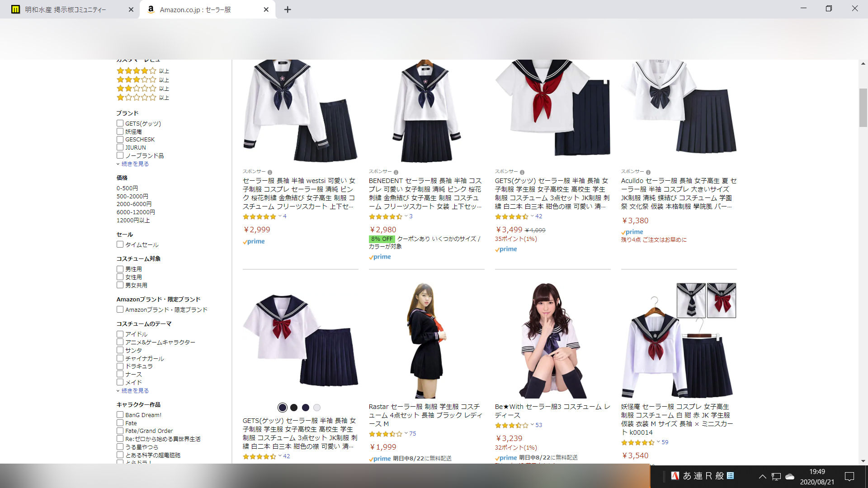
Task: Select the white color swatch
Action: point(317,408)
